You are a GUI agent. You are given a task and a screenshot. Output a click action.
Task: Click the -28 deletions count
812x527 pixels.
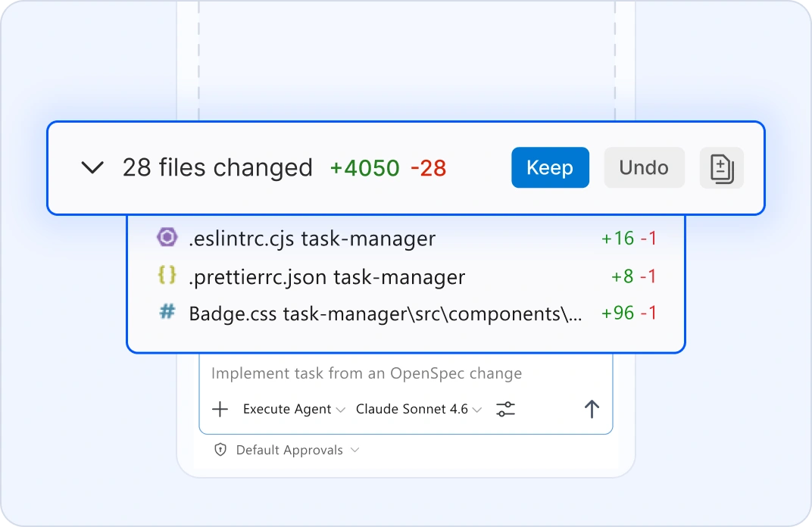click(428, 168)
